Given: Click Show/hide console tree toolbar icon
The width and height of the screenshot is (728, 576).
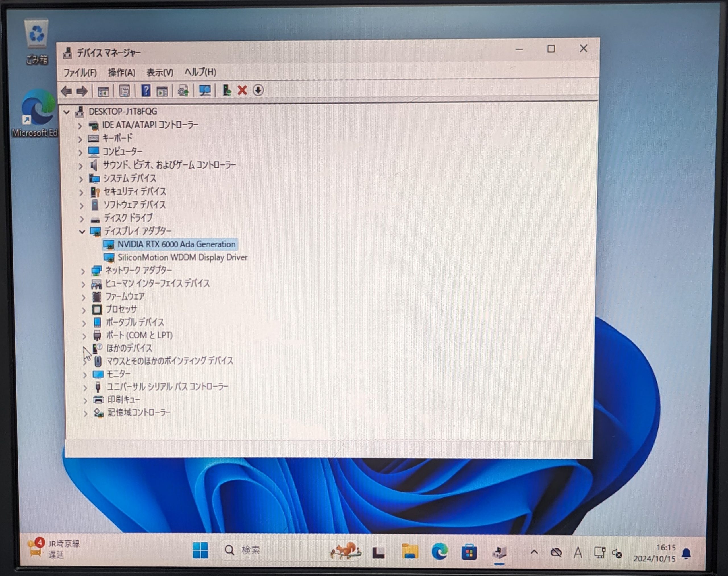Looking at the screenshot, I should 103,91.
